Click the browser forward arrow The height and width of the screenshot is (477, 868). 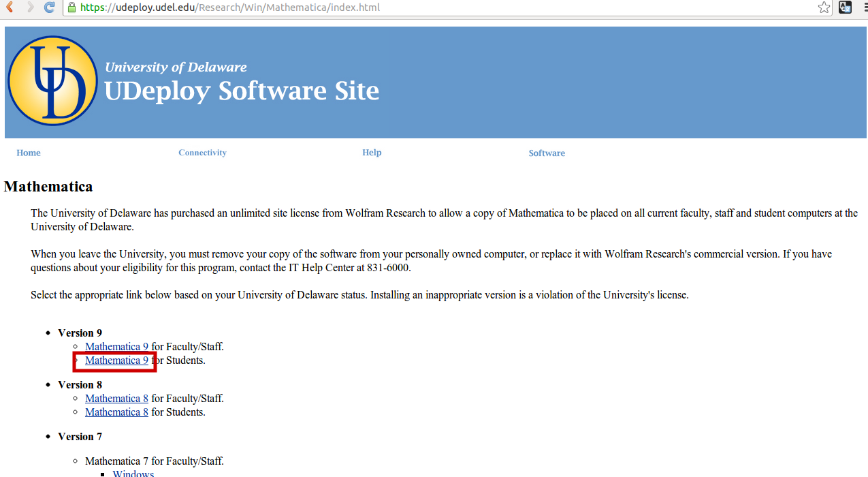(x=30, y=7)
